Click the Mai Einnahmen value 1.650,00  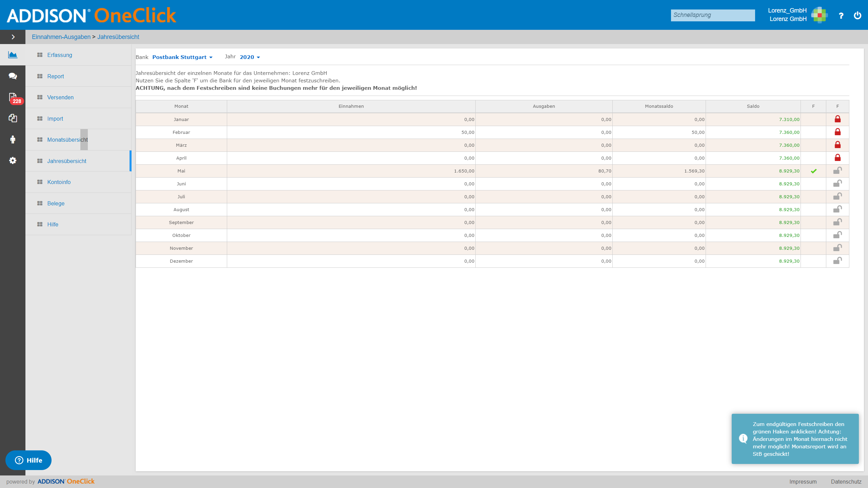(464, 171)
